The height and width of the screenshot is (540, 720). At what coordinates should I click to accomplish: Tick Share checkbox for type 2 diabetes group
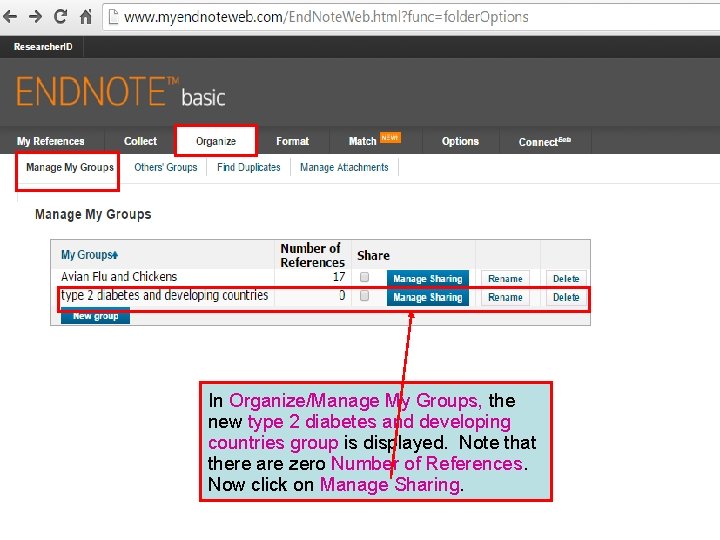click(364, 296)
